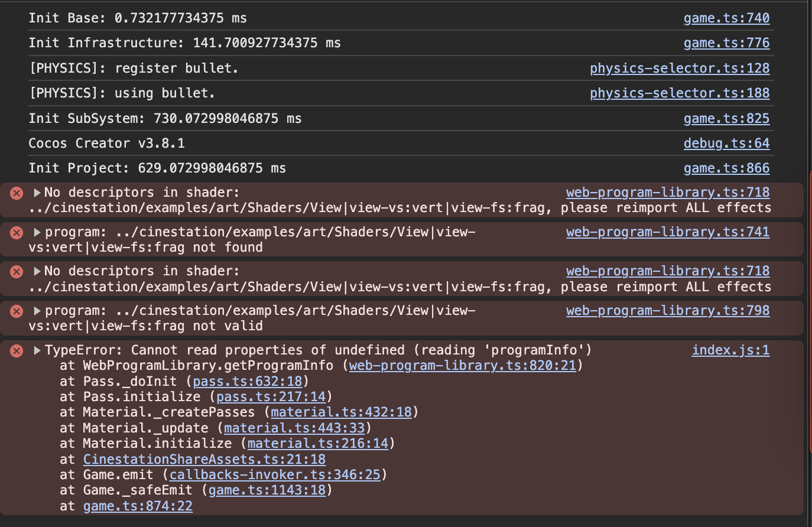The image size is (812, 527).
Task: Open the game.ts:776 source link
Action: tap(726, 43)
